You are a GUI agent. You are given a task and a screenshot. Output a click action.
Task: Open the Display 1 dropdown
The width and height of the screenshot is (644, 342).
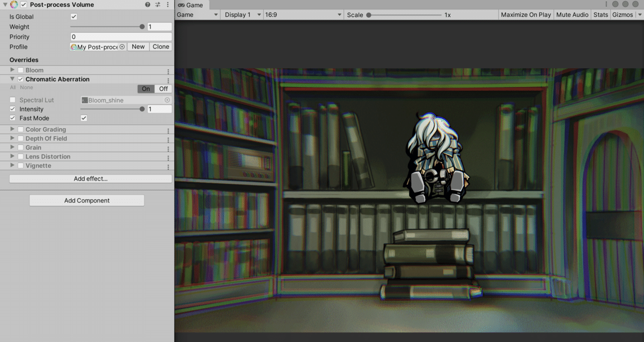coord(242,15)
